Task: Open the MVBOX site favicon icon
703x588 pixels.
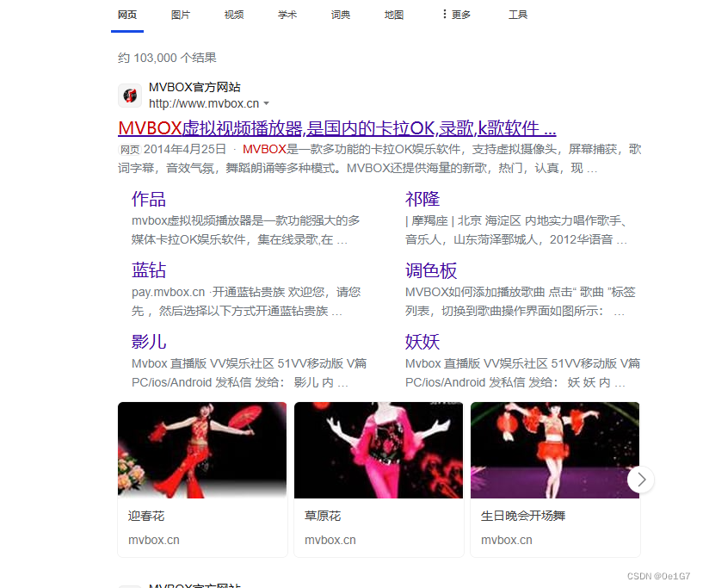Action: click(130, 95)
